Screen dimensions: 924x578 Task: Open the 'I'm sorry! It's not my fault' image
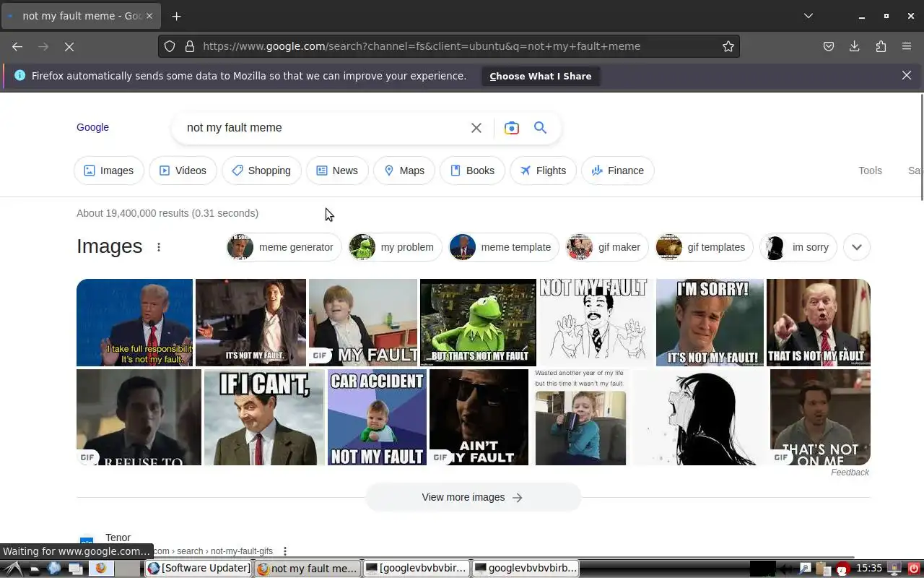(x=710, y=322)
